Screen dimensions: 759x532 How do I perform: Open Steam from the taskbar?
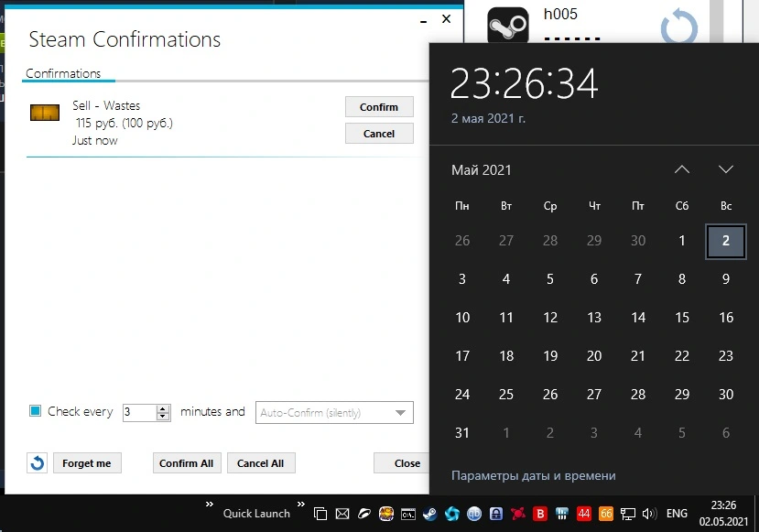pyautogui.click(x=429, y=514)
